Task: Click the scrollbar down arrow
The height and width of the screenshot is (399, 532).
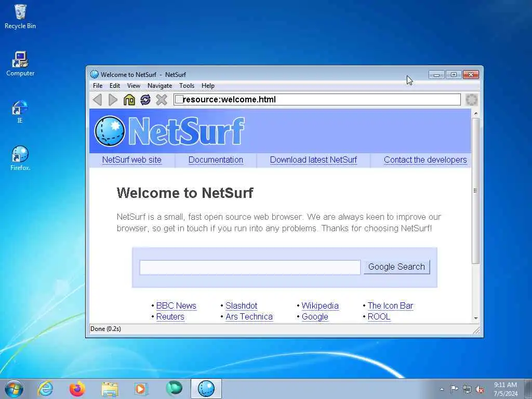Action: (x=476, y=318)
